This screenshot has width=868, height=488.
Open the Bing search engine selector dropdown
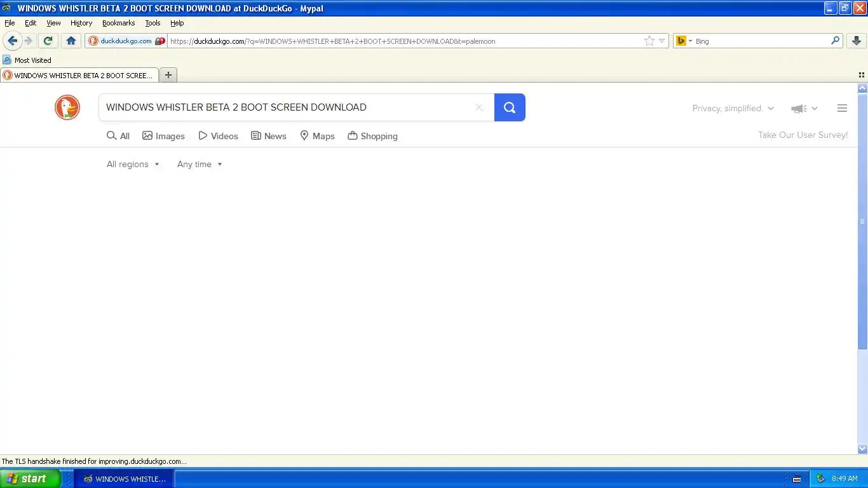pos(684,41)
